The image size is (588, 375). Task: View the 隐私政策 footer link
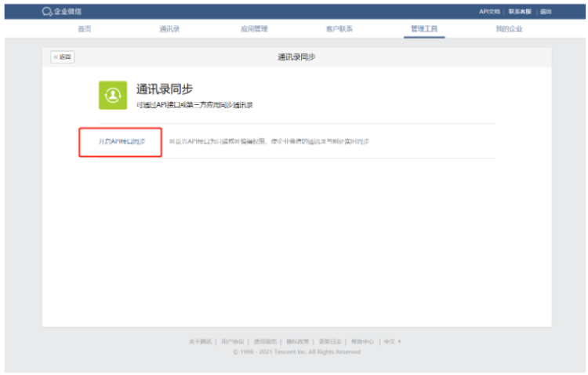(x=298, y=341)
